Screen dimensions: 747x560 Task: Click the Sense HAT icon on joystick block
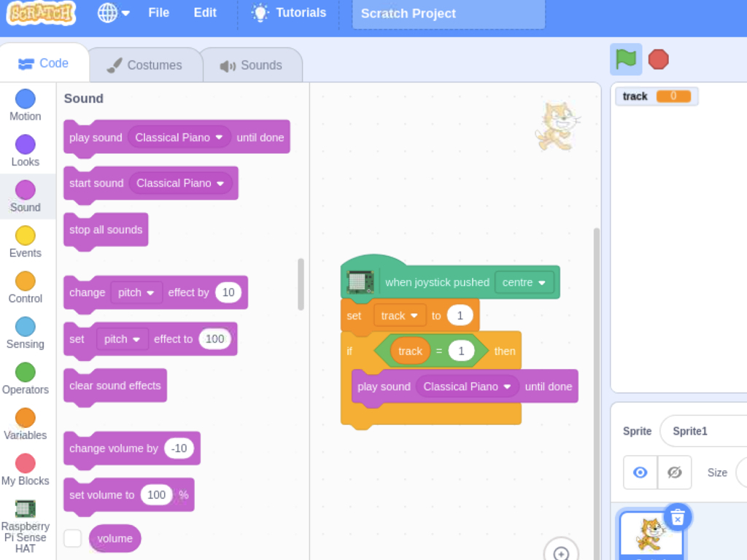tap(360, 282)
